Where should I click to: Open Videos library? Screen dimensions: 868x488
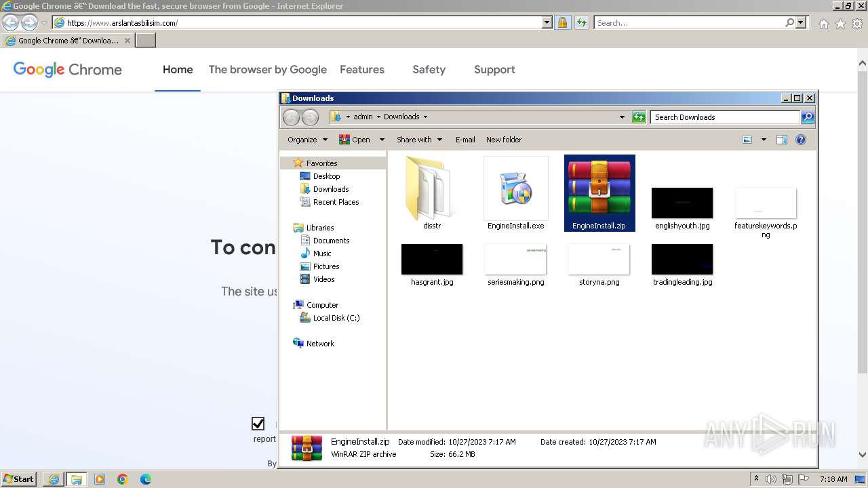coord(323,279)
